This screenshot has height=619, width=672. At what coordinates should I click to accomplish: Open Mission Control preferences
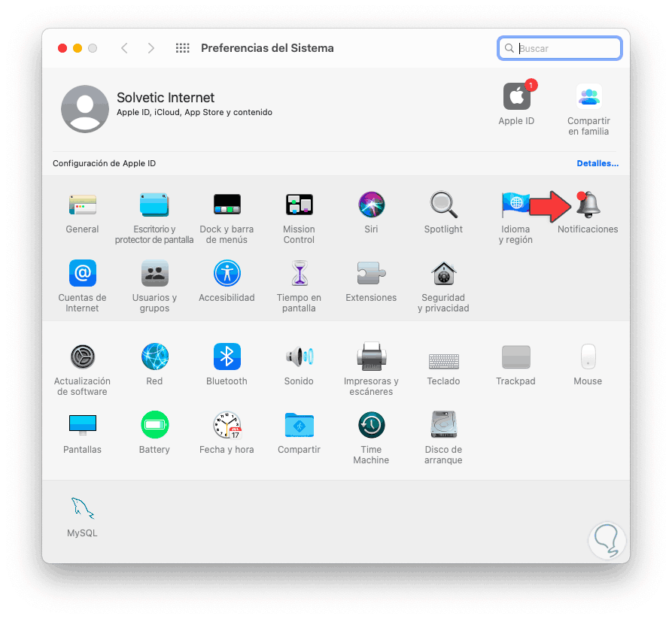pyautogui.click(x=300, y=205)
